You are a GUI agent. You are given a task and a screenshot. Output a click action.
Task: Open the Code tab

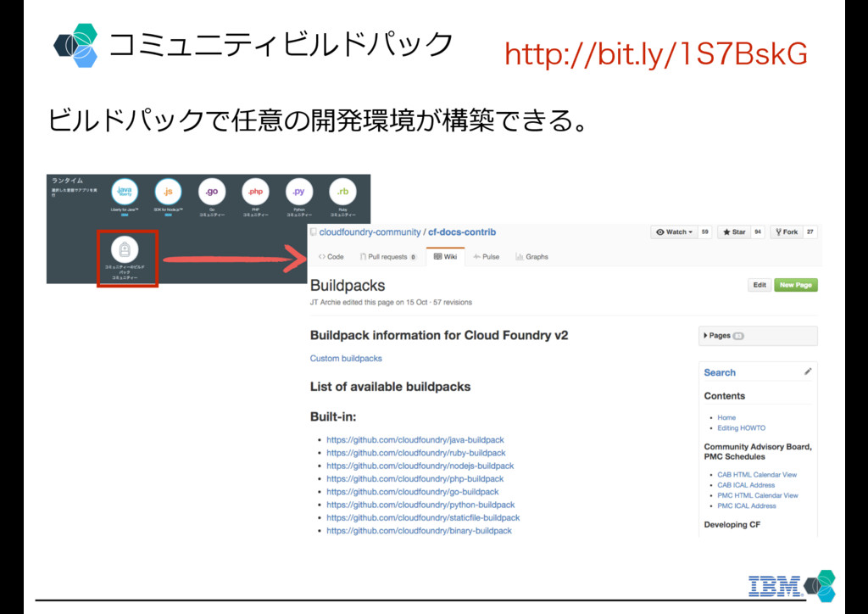tap(331, 257)
